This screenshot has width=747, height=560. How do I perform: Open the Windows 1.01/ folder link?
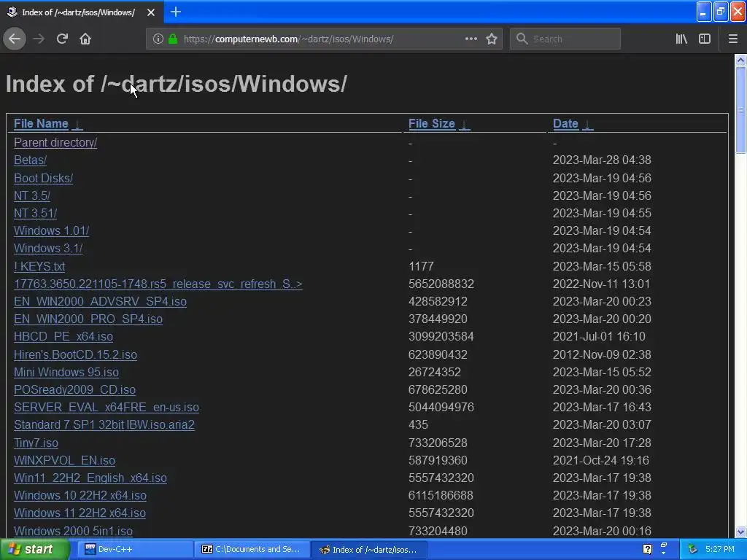pos(52,230)
